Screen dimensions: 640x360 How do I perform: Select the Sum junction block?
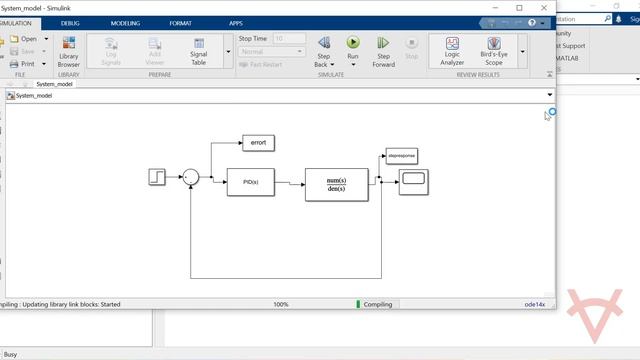191,177
